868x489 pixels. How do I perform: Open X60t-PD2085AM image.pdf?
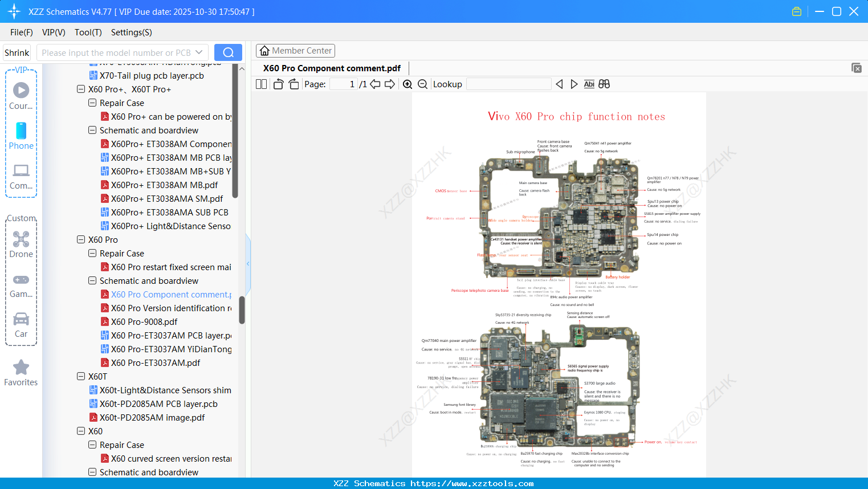[147, 418]
